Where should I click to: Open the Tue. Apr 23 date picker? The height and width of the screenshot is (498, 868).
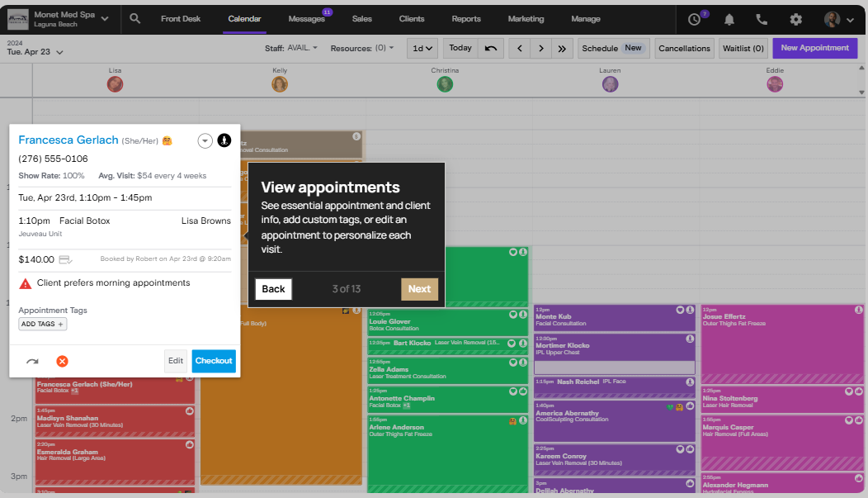click(35, 52)
